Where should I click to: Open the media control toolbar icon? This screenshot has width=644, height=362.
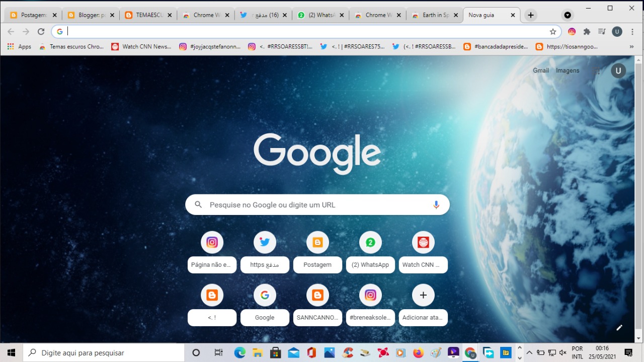point(602,32)
